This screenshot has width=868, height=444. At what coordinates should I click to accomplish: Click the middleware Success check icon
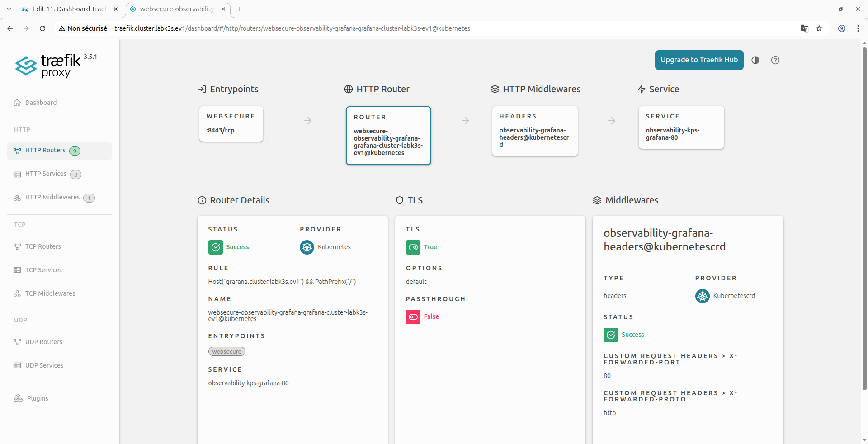(x=611, y=335)
